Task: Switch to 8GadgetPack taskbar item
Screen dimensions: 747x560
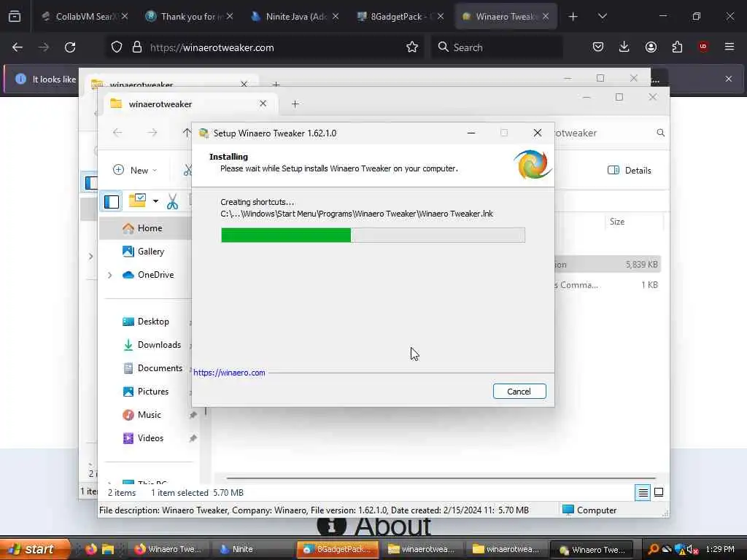Action: pyautogui.click(x=338, y=549)
